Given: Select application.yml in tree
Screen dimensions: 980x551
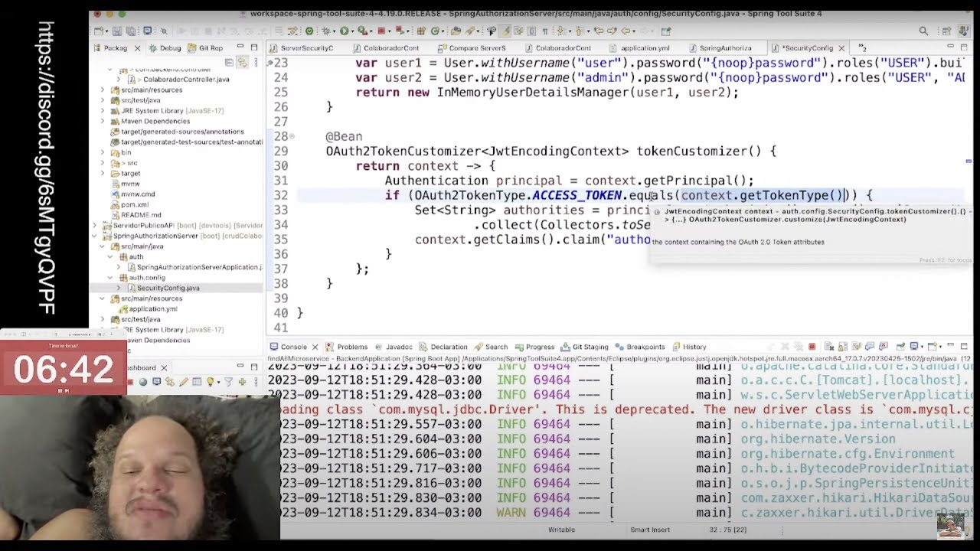Looking at the screenshot, I should point(153,309).
